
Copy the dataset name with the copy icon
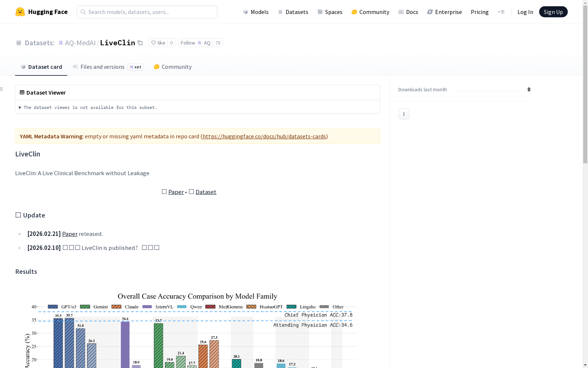tap(140, 43)
